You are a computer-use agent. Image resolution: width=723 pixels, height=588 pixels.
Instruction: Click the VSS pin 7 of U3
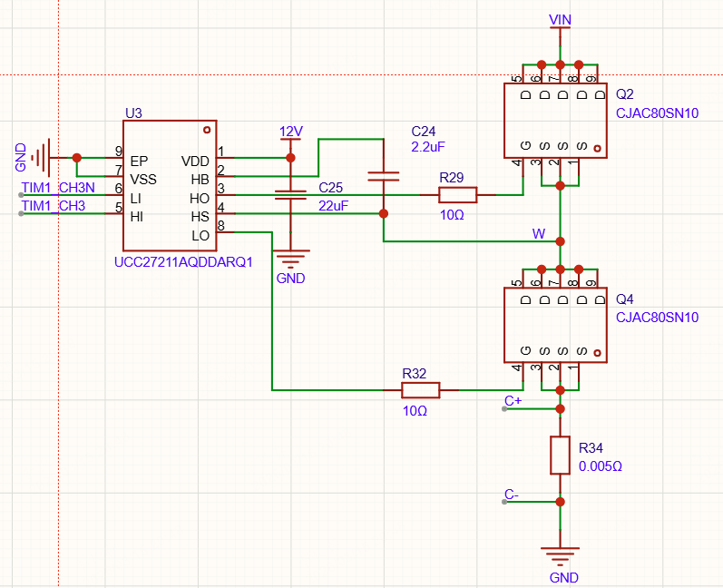point(114,176)
